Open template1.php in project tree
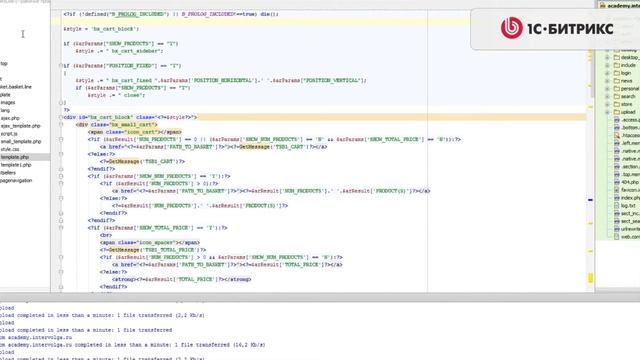640x360 pixels. tap(16, 165)
